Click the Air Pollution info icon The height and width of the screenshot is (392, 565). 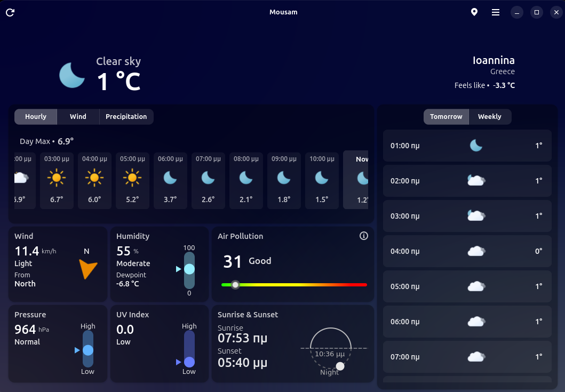click(364, 236)
